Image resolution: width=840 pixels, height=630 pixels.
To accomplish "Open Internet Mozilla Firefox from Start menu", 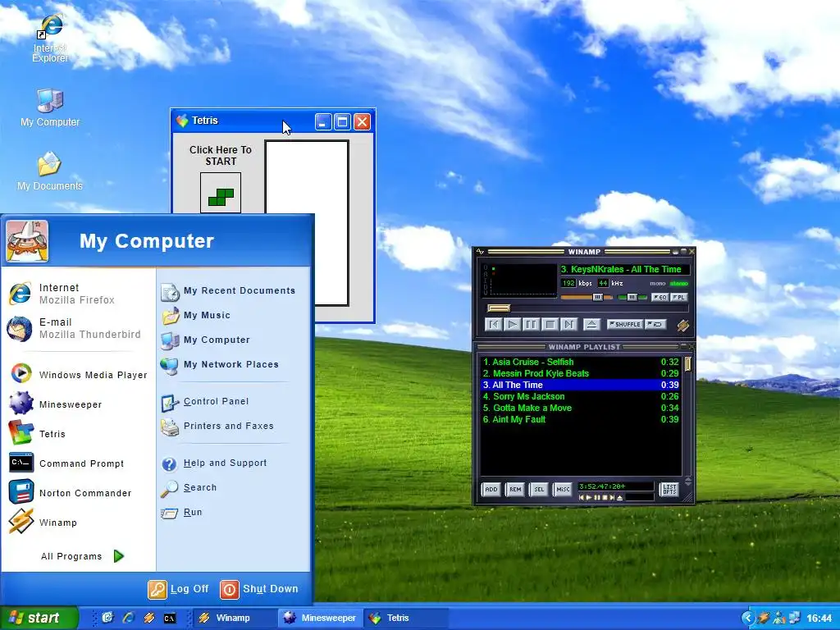I will (78, 294).
